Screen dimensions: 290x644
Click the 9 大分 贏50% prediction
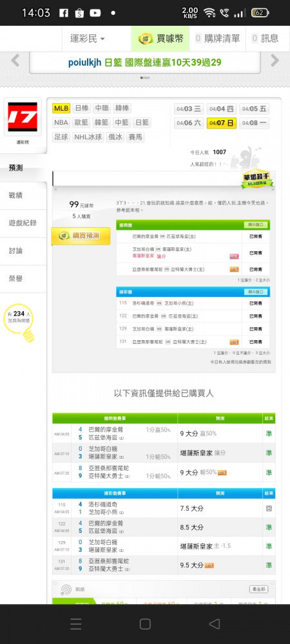198,433
